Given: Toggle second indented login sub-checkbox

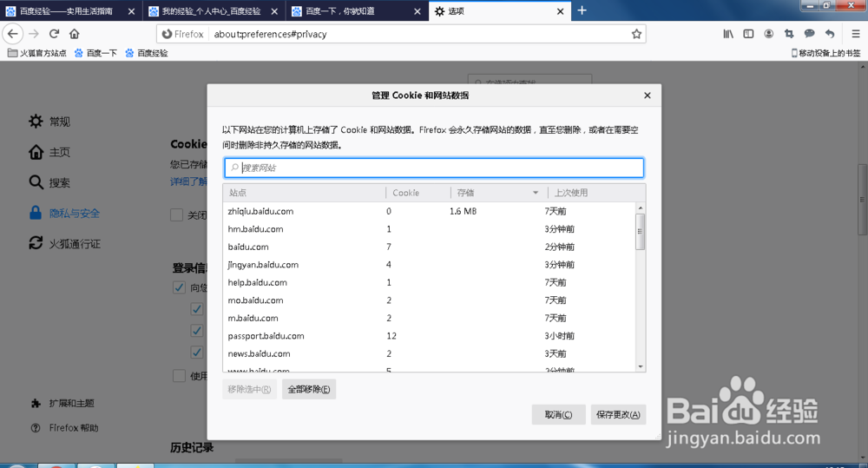Looking at the screenshot, I should point(196,331).
